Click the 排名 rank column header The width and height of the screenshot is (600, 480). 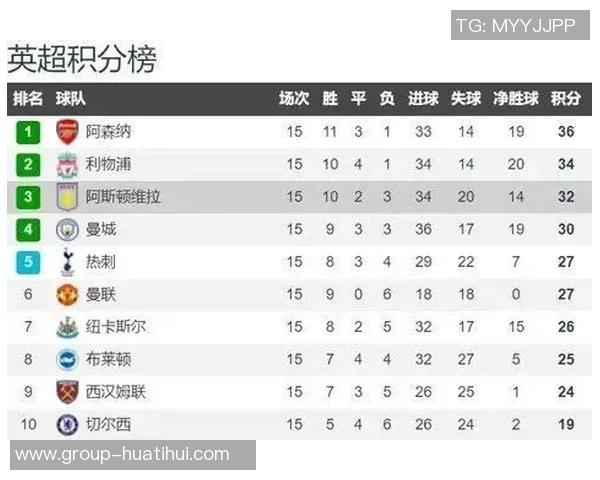(28, 99)
